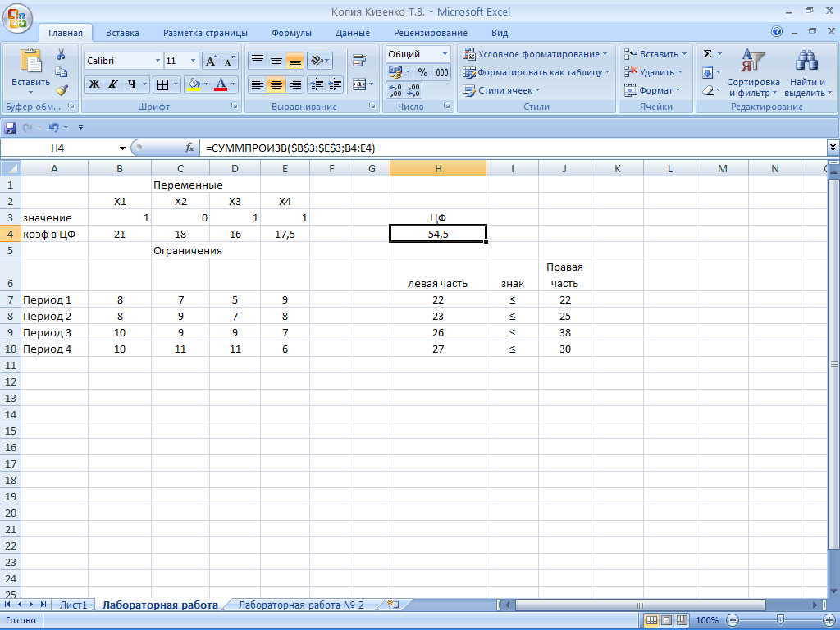
Task: Switch to Разметка страницы tab
Action: [205, 33]
